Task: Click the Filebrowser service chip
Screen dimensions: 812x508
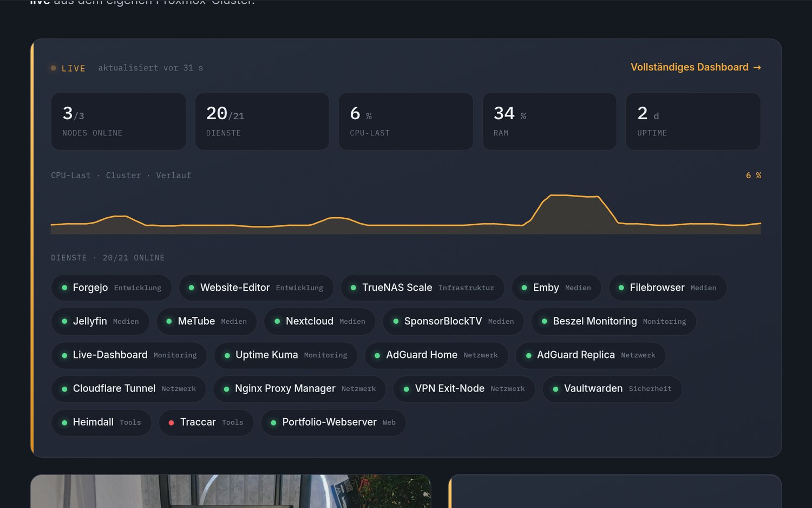Action: [x=667, y=288]
